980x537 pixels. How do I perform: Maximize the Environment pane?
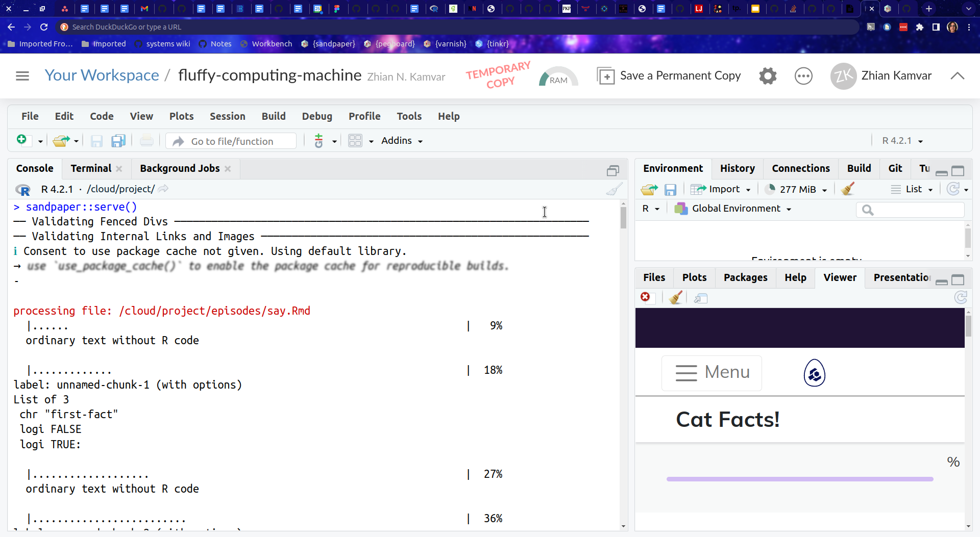point(959,171)
